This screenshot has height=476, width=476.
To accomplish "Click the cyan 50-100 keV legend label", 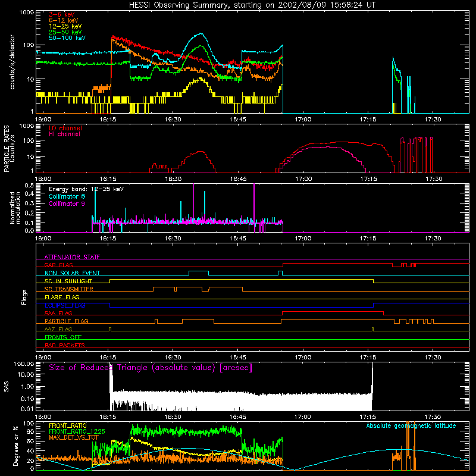I will [x=67, y=38].
